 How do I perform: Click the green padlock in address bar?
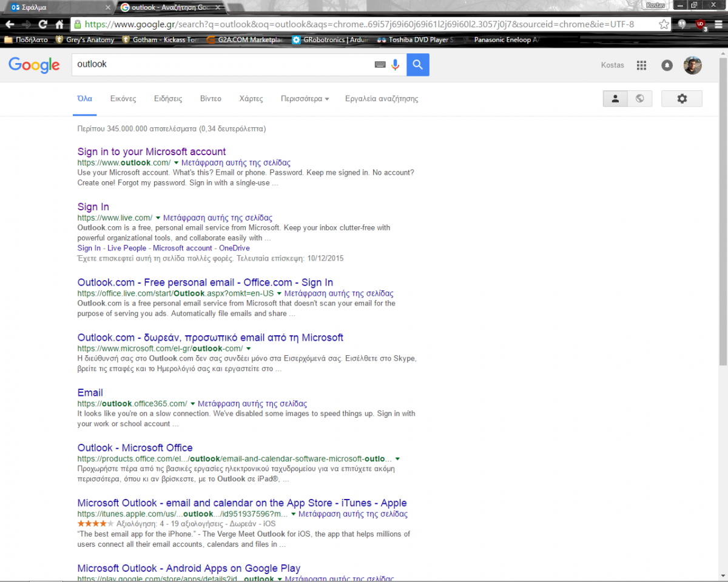pyautogui.click(x=77, y=24)
